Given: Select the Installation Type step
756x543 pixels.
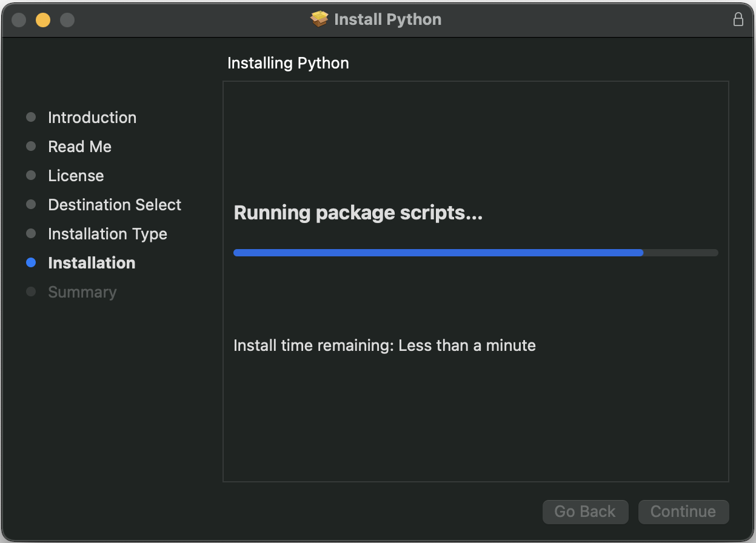Looking at the screenshot, I should coord(107,234).
